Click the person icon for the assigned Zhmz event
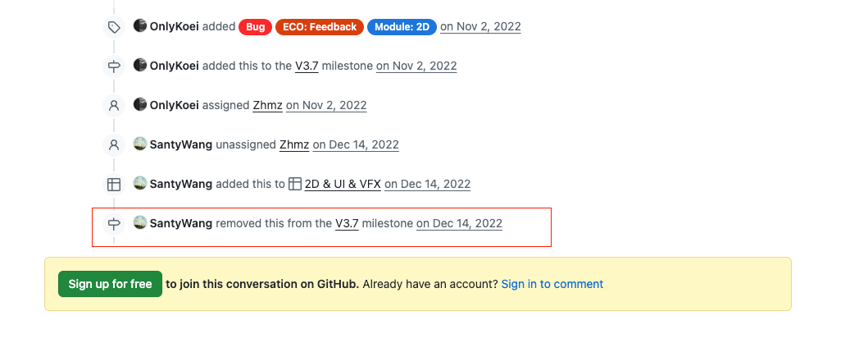Image resolution: width=868 pixels, height=343 pixels. [x=114, y=106]
